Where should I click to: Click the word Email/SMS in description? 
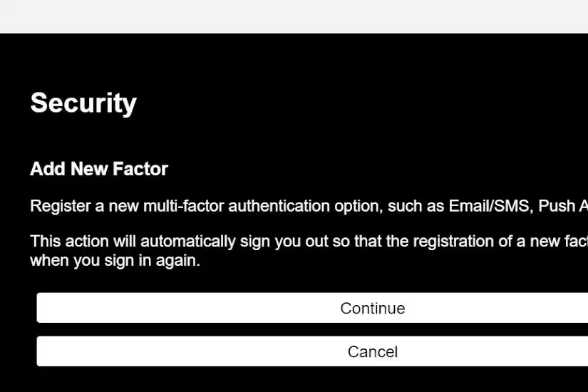(489, 206)
